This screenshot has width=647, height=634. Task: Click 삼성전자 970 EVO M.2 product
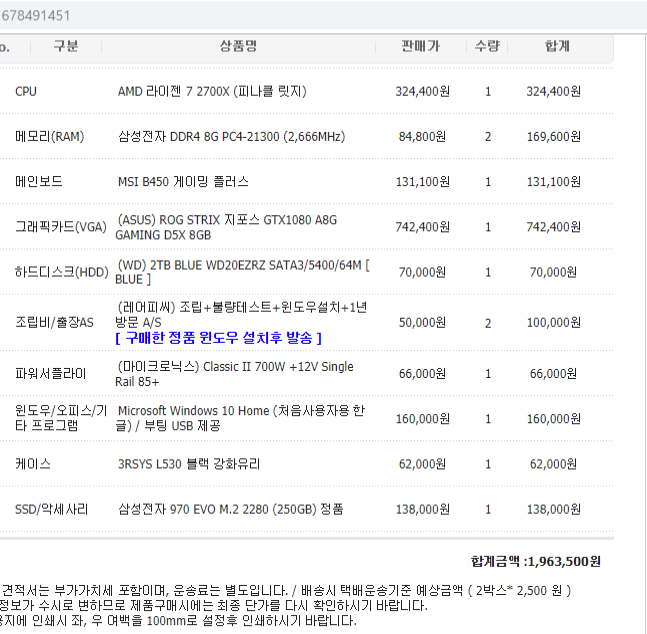point(231,509)
